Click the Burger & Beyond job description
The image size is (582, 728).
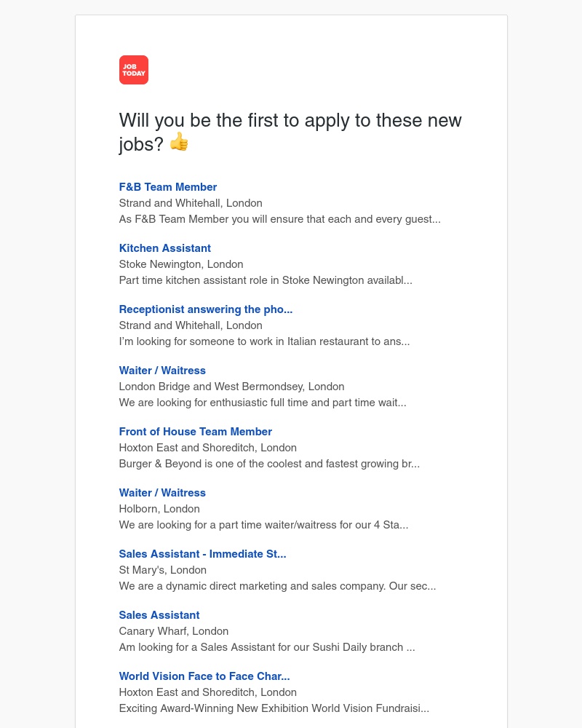click(269, 464)
